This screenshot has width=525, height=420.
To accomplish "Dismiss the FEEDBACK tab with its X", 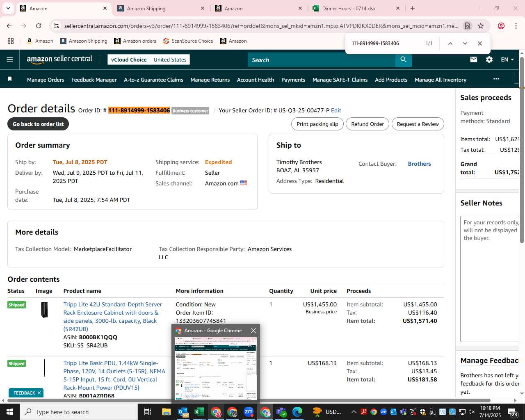I will 39,393.
